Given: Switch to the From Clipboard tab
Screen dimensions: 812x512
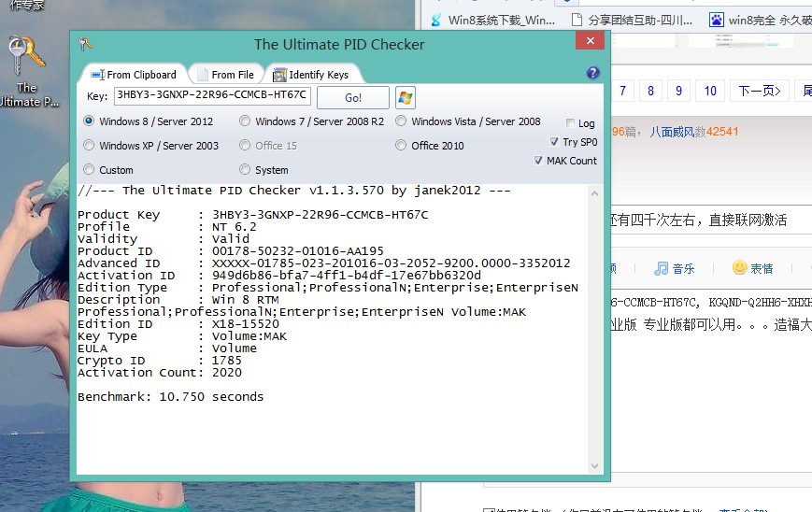Looking at the screenshot, I should tap(135, 75).
